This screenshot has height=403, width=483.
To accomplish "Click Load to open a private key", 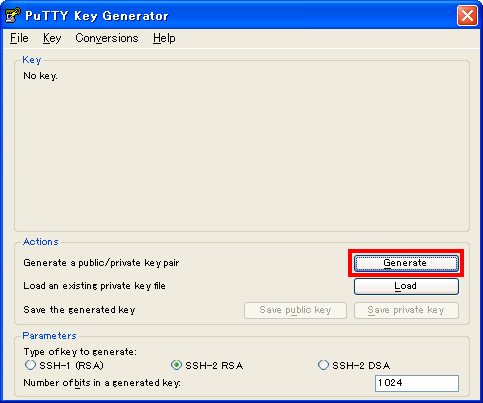I will pos(406,286).
